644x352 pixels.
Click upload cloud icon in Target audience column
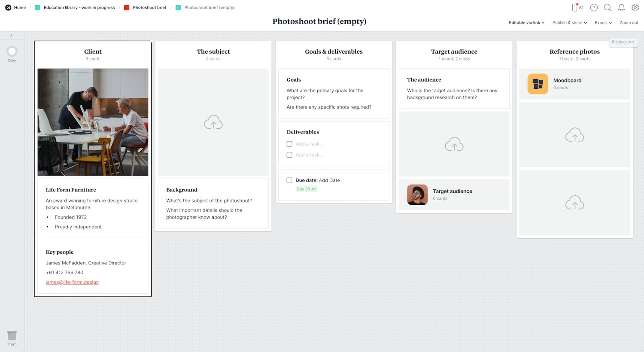coord(454,144)
